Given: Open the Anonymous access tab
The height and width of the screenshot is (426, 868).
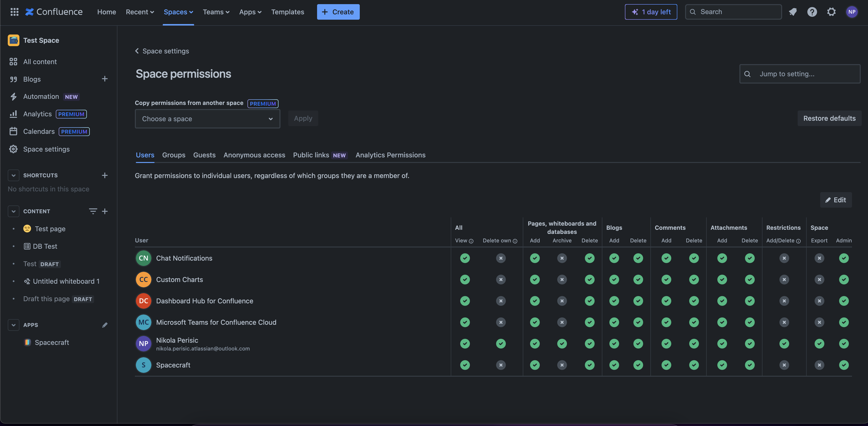Looking at the screenshot, I should click(x=254, y=155).
